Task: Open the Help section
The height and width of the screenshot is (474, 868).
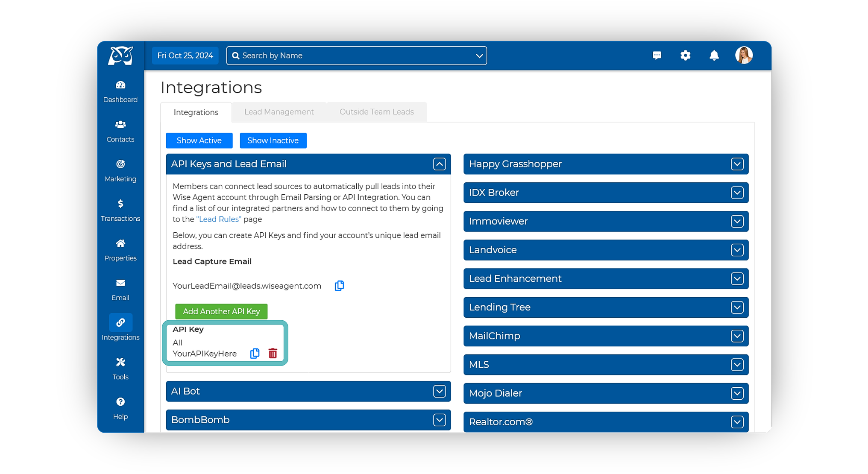Action: 120,409
